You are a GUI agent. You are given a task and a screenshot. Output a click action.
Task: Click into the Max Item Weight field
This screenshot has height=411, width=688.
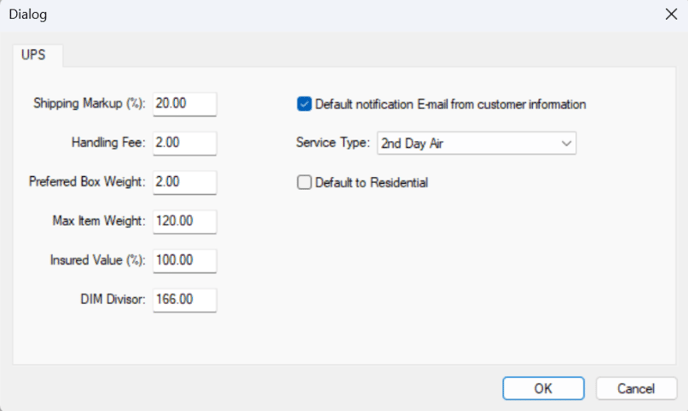click(x=185, y=221)
